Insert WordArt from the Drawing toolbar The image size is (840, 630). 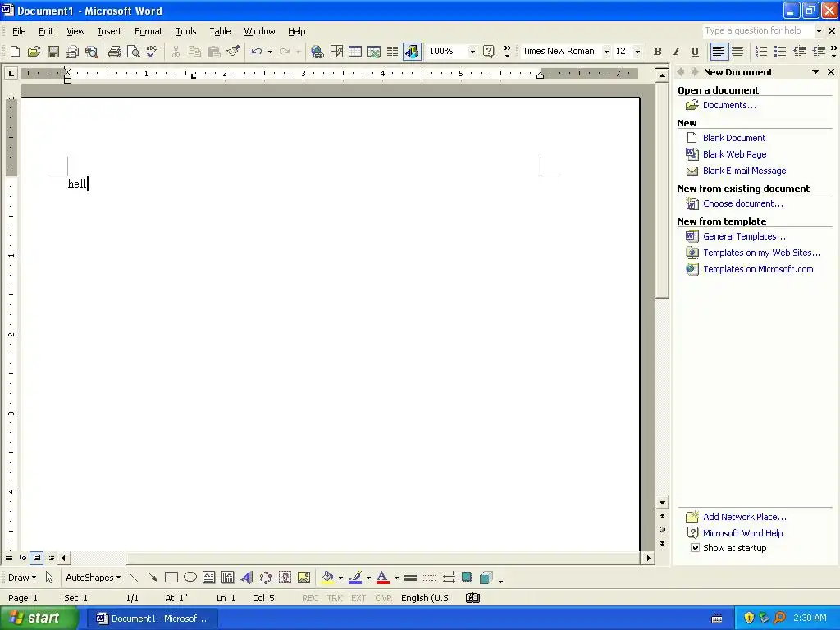(x=247, y=577)
